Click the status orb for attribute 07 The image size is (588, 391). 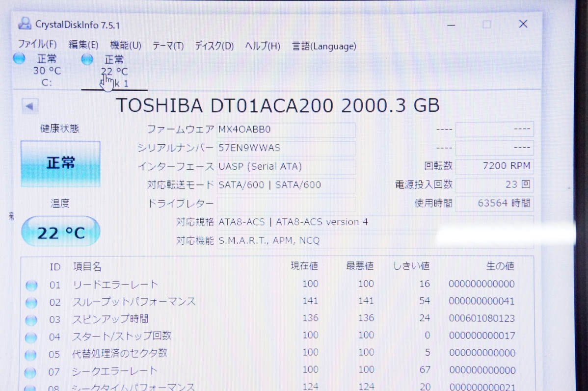tap(30, 373)
